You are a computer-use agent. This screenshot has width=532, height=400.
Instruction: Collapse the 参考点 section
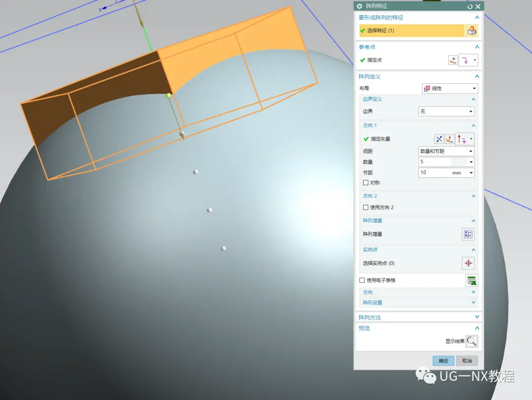pyautogui.click(x=477, y=47)
